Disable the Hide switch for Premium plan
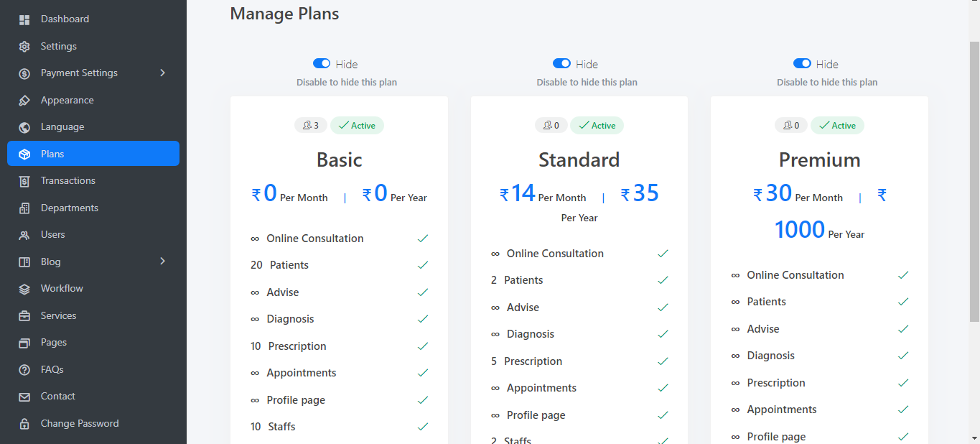980x444 pixels. [802, 64]
